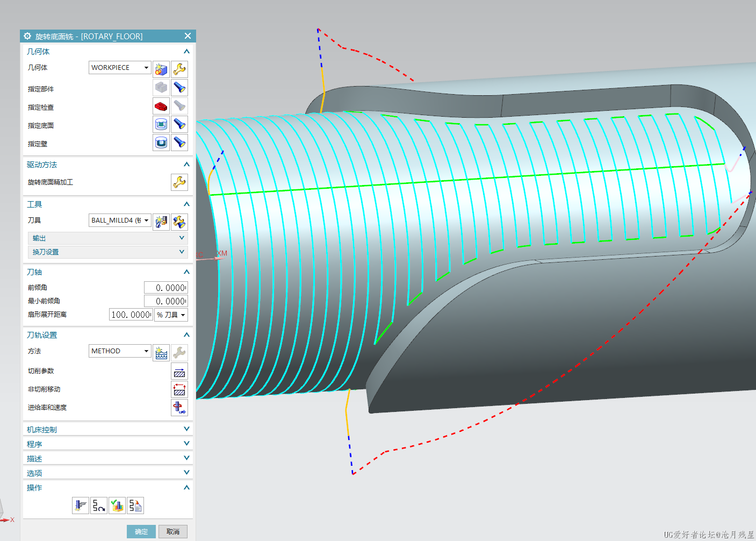Click the list tool path icon

(135, 506)
